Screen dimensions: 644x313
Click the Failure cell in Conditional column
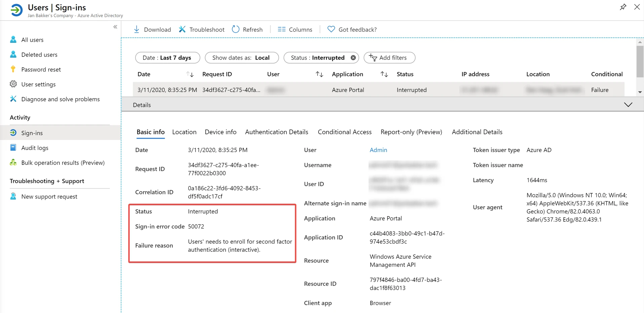click(600, 90)
